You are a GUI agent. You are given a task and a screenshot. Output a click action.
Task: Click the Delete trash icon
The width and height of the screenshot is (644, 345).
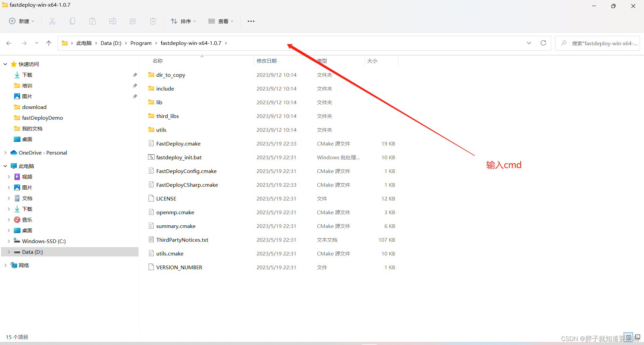coord(153,21)
